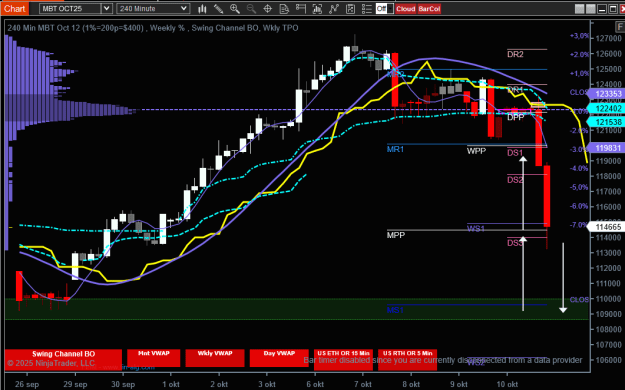Click the 108000 price axis label
625x390 pixels.
[x=608, y=329]
